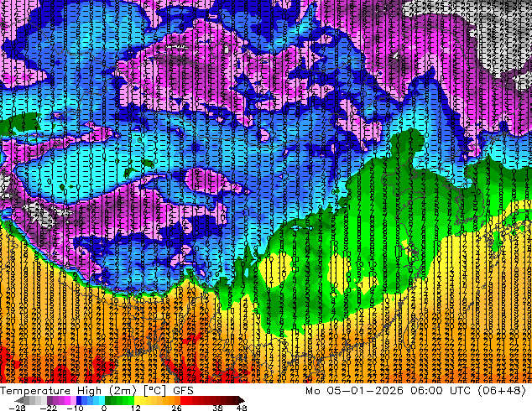Click the 48 legend label
This screenshot has height=411, width=532.
coord(242,408)
